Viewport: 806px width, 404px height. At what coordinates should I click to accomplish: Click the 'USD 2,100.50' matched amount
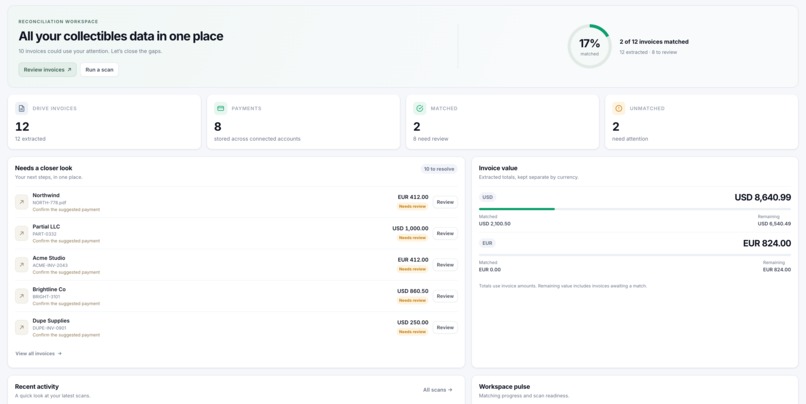pyautogui.click(x=494, y=224)
